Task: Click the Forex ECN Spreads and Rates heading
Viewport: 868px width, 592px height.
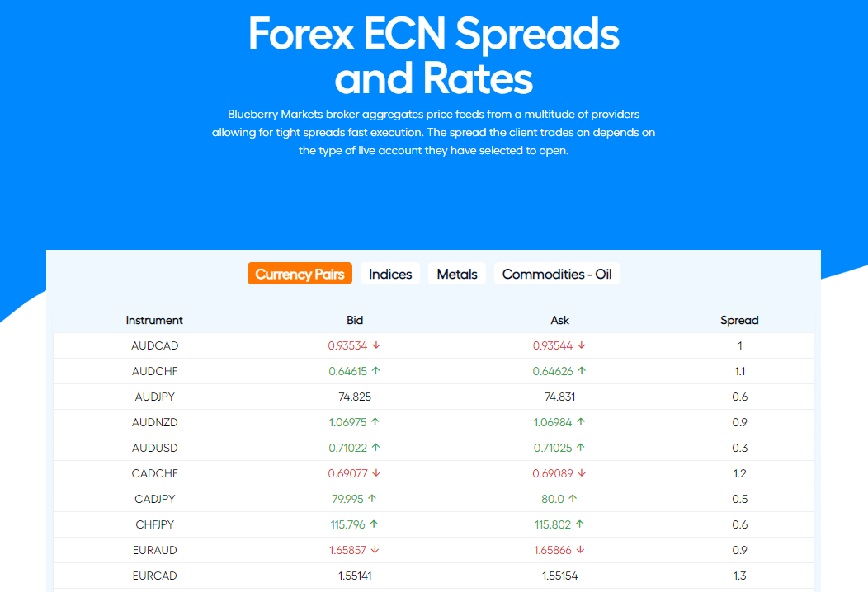Action: pyautogui.click(x=433, y=54)
